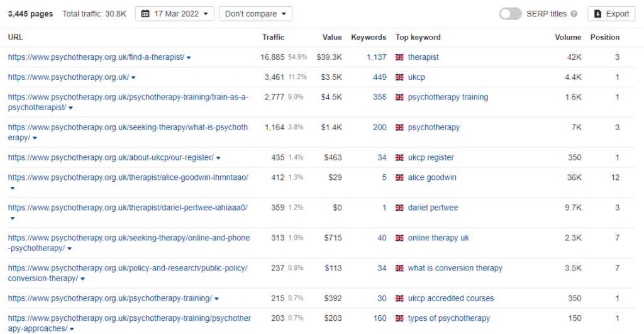644x334 pixels.
Task: Click the UK flag beside 'alice goodwin'
Action: click(x=399, y=177)
